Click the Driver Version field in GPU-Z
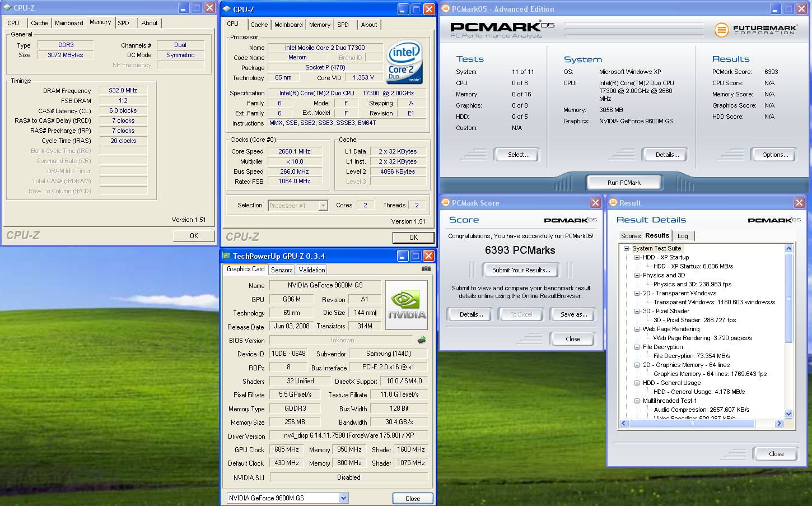Screen dimensions: 812x506 (x=349, y=435)
